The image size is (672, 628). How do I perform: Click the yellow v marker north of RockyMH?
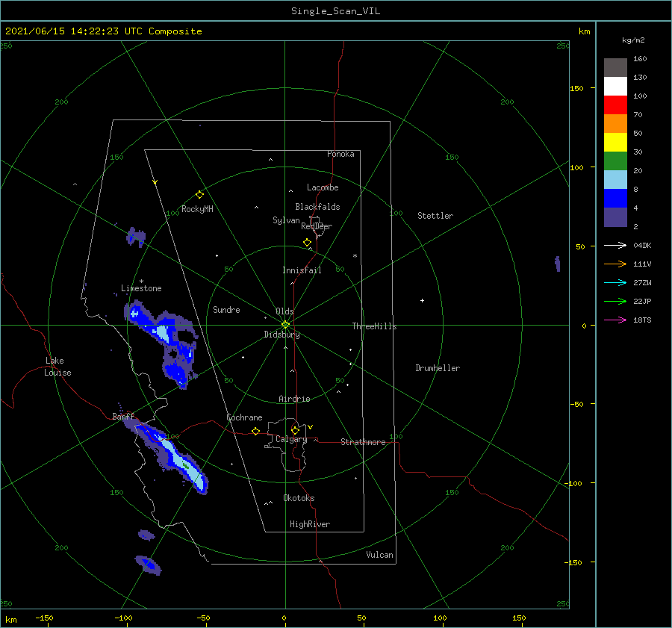pyautogui.click(x=155, y=182)
